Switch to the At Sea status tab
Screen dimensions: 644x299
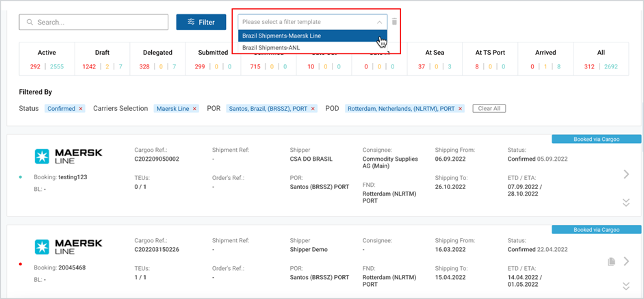point(435,59)
